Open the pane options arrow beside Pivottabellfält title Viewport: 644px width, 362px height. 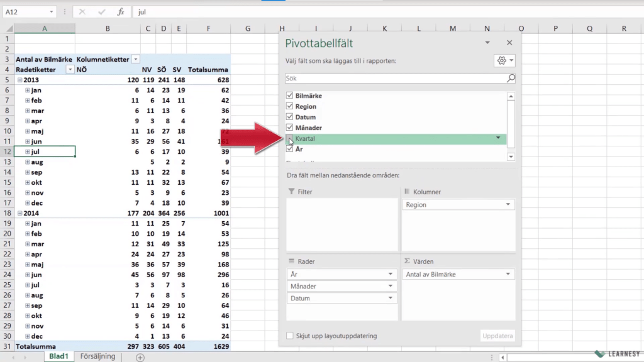[487, 43]
